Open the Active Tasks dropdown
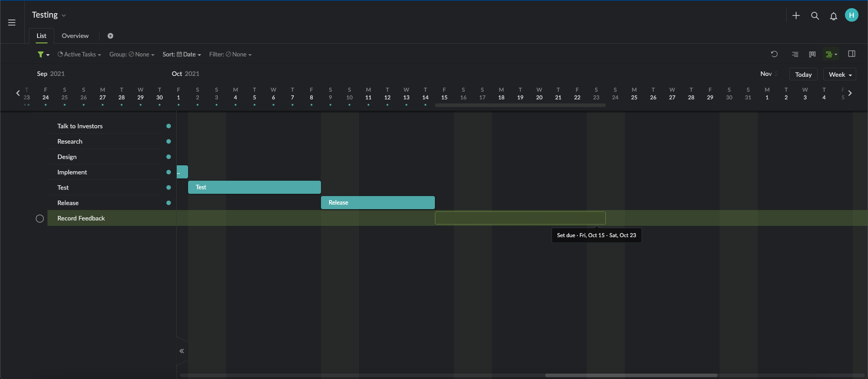 [x=79, y=54]
